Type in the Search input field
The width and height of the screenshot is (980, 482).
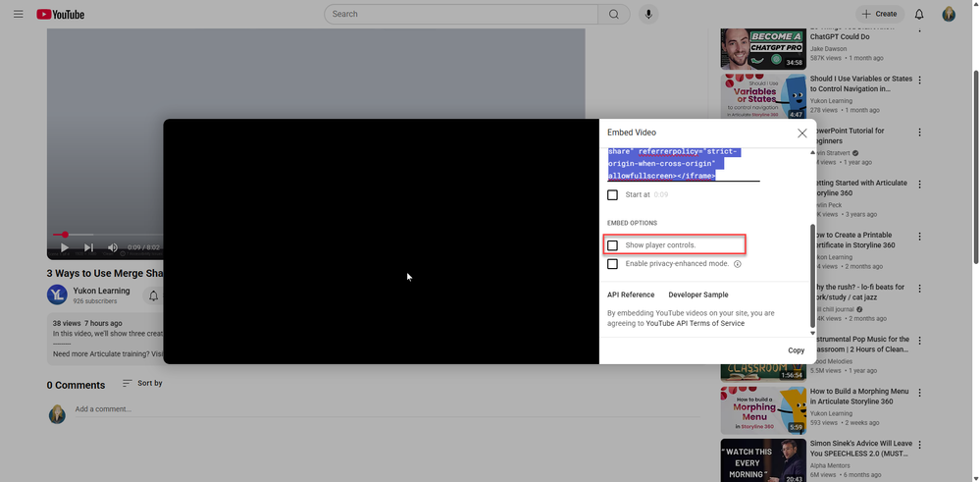coord(461,14)
